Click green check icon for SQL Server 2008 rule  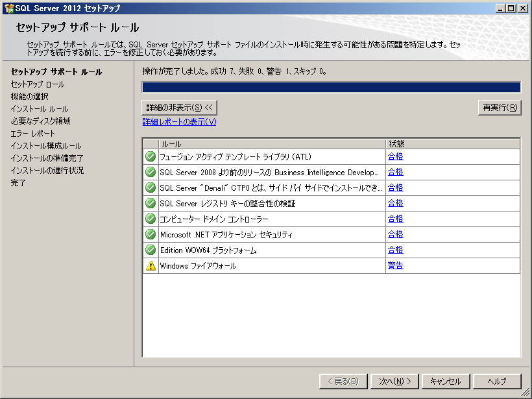pyautogui.click(x=151, y=172)
